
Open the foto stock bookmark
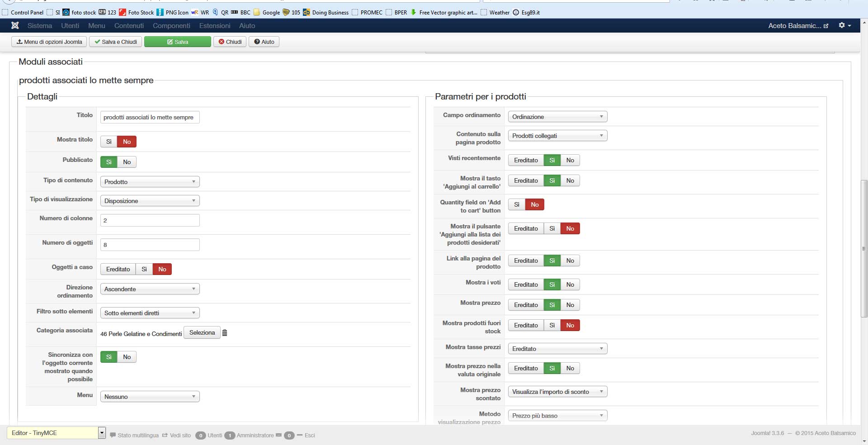pyautogui.click(x=79, y=13)
